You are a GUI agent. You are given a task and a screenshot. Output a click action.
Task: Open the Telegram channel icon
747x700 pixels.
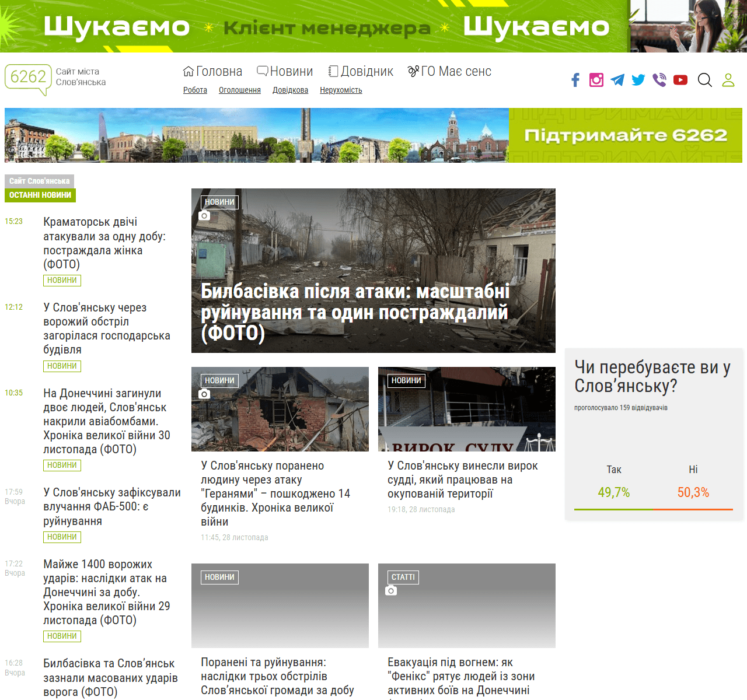(x=617, y=80)
